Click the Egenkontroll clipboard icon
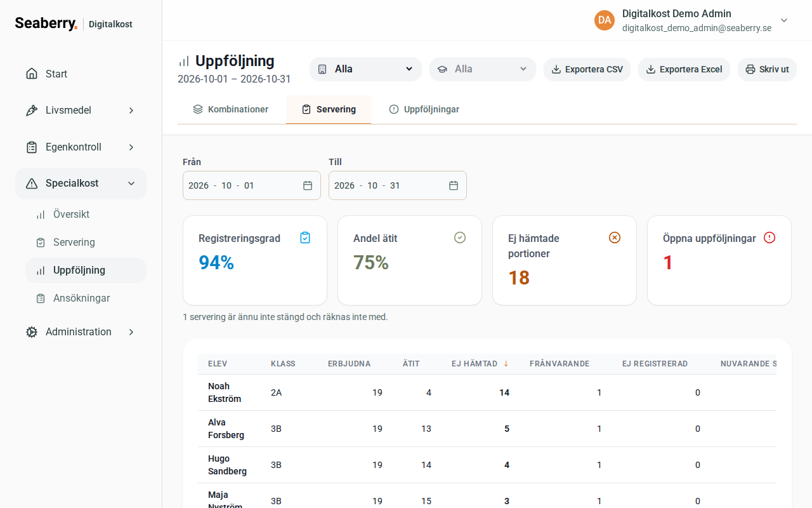Viewport: 812px width, 508px height. click(x=32, y=147)
